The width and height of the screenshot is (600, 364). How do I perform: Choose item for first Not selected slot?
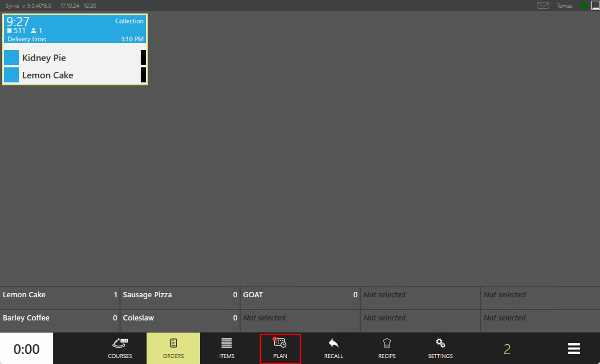[420, 298]
